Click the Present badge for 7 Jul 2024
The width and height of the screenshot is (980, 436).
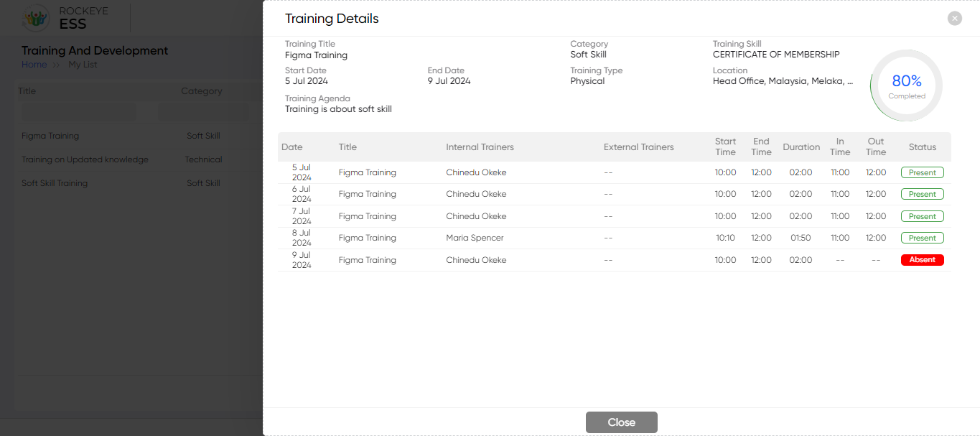pos(923,216)
